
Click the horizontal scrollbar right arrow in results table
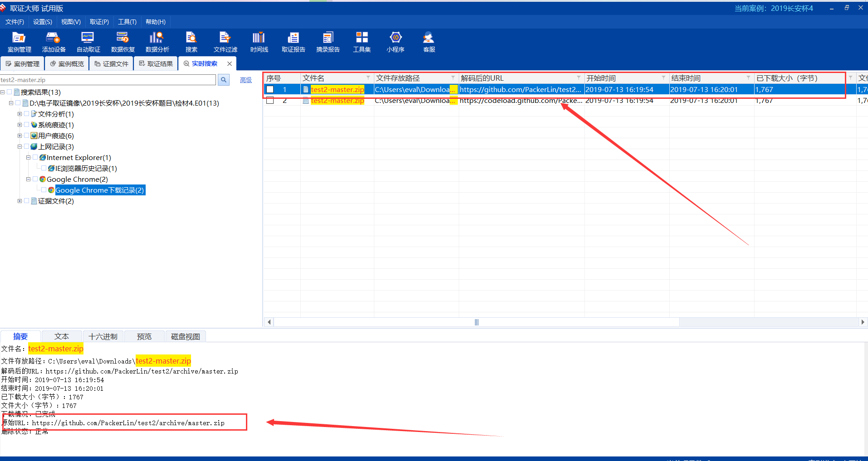coord(863,322)
